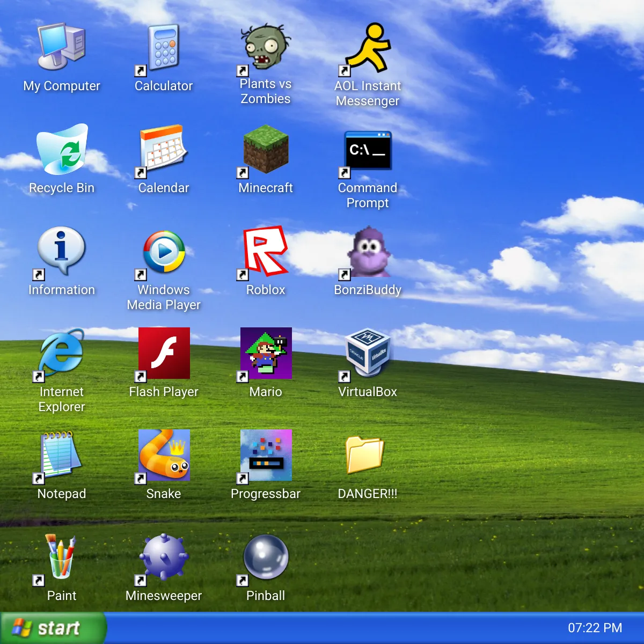Launch the Snake game icon
The width and height of the screenshot is (644, 644).
click(164, 455)
